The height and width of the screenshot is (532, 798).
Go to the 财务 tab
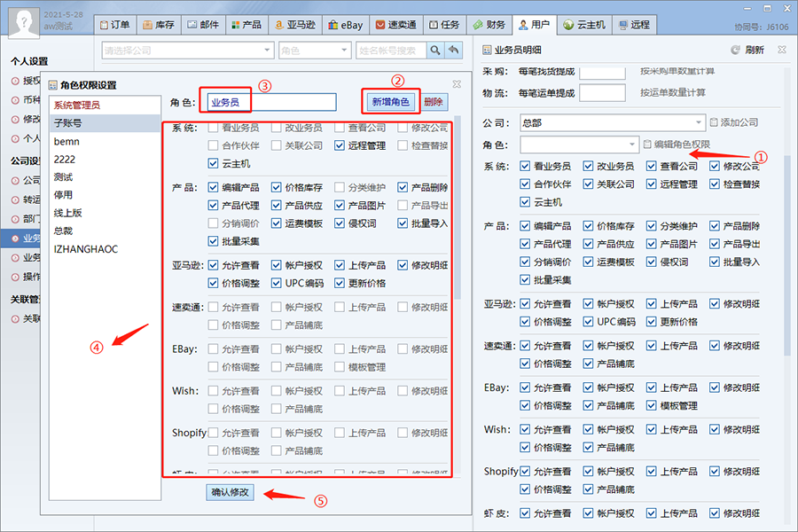(489, 25)
